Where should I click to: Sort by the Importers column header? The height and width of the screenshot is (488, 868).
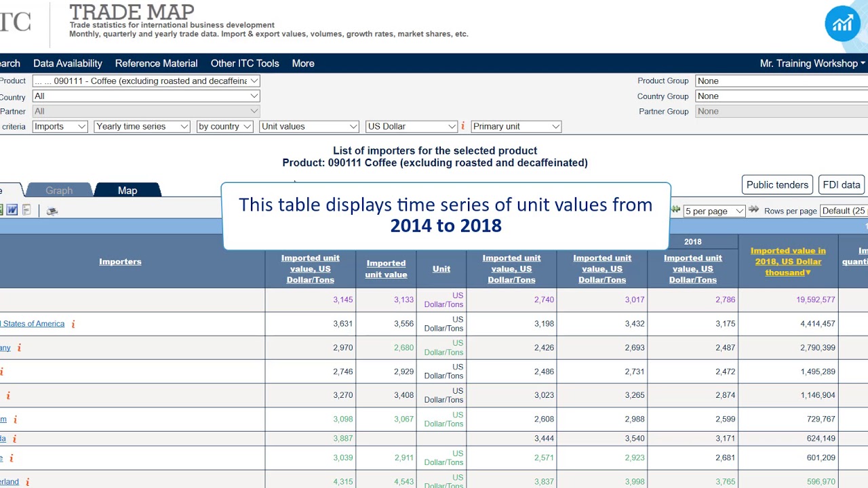pos(120,262)
